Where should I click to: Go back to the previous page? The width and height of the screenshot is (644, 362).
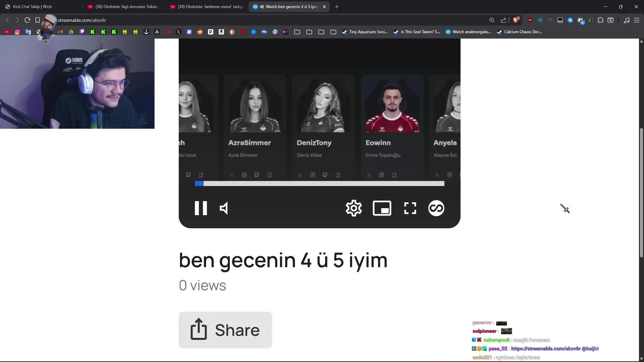point(7,20)
